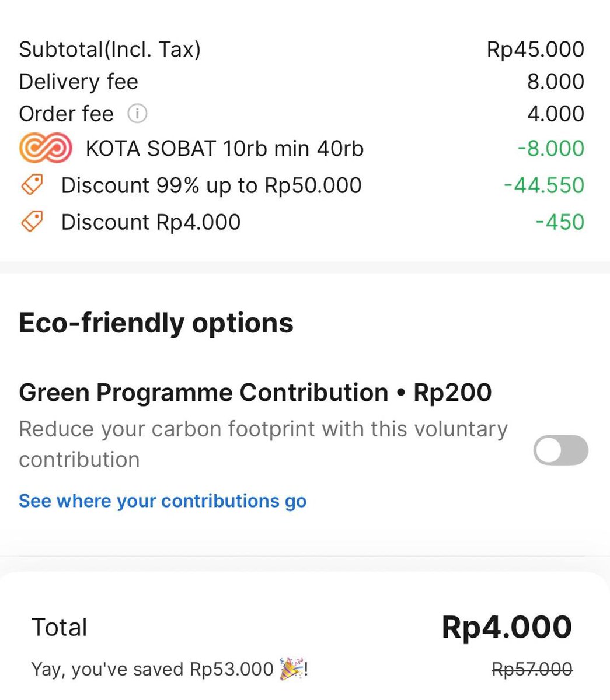The width and height of the screenshot is (610, 700).
Task: Tap the Discount 99% up to Rp50.000 label
Action: click(x=211, y=185)
